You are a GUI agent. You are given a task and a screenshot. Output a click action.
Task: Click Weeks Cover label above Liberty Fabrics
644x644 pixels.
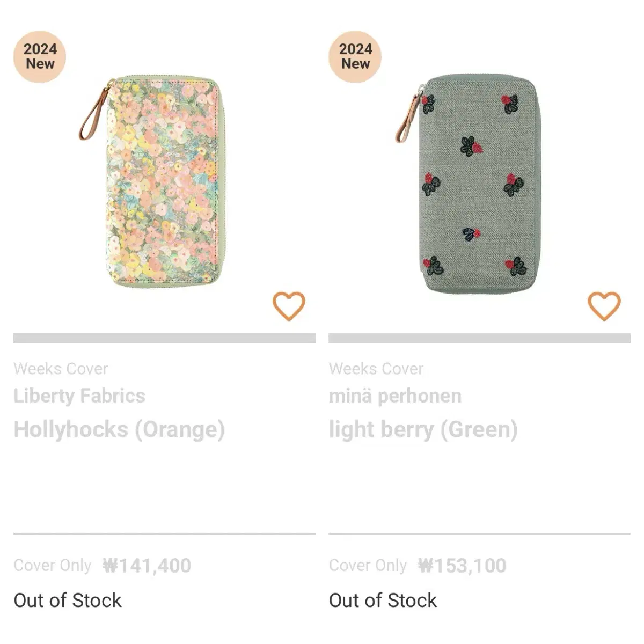[61, 369]
